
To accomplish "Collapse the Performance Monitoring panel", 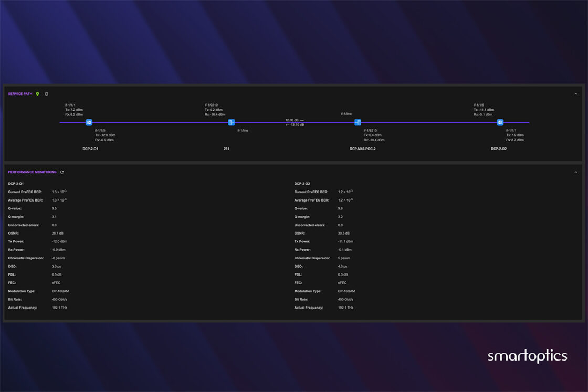I will (x=575, y=172).
